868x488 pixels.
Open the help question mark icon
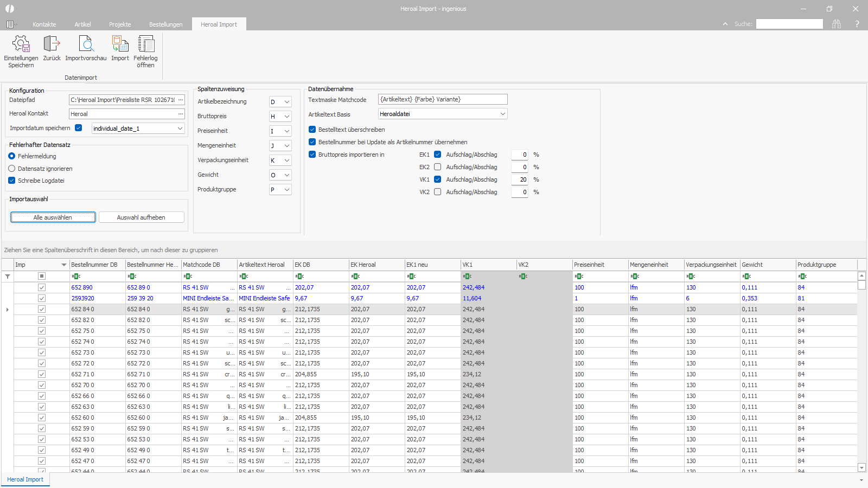tap(857, 24)
